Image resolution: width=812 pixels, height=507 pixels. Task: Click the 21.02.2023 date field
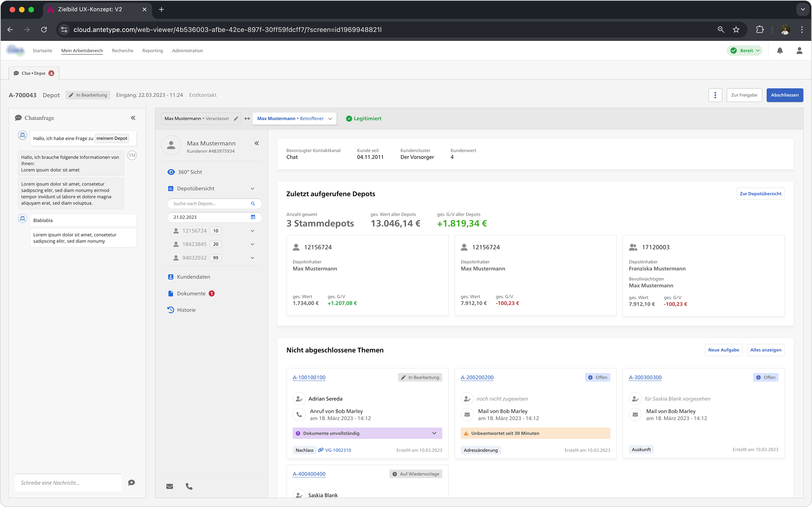coord(214,217)
